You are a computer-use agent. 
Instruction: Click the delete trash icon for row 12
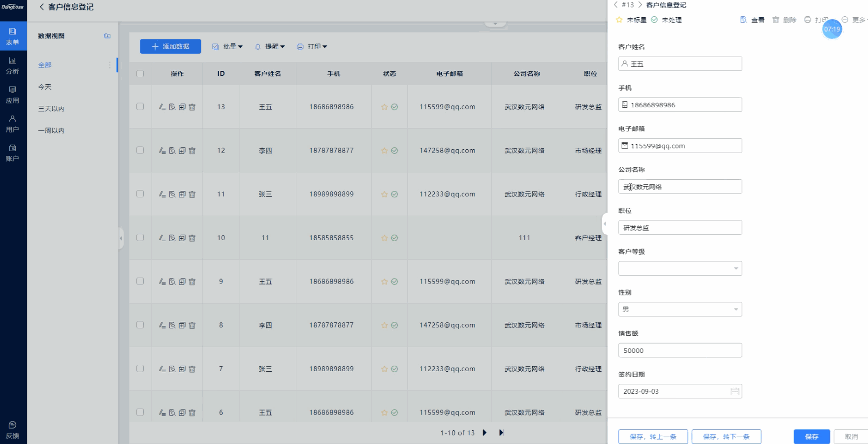[x=192, y=151]
